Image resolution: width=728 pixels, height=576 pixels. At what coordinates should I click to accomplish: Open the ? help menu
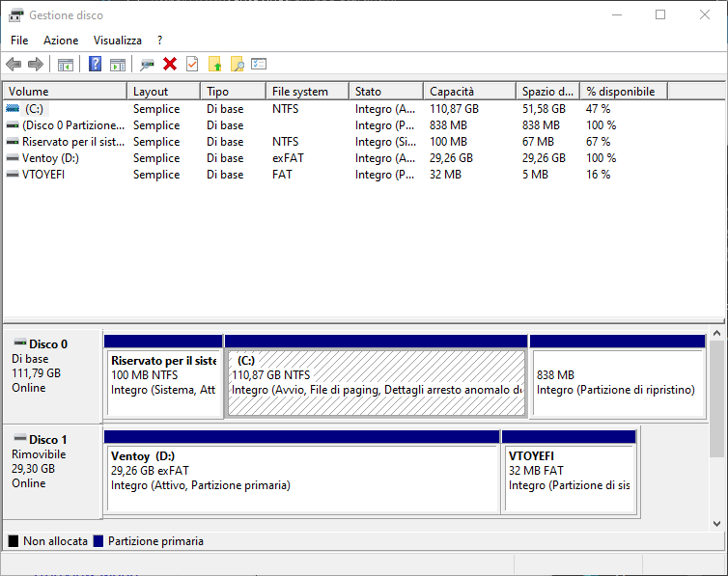[x=159, y=41]
